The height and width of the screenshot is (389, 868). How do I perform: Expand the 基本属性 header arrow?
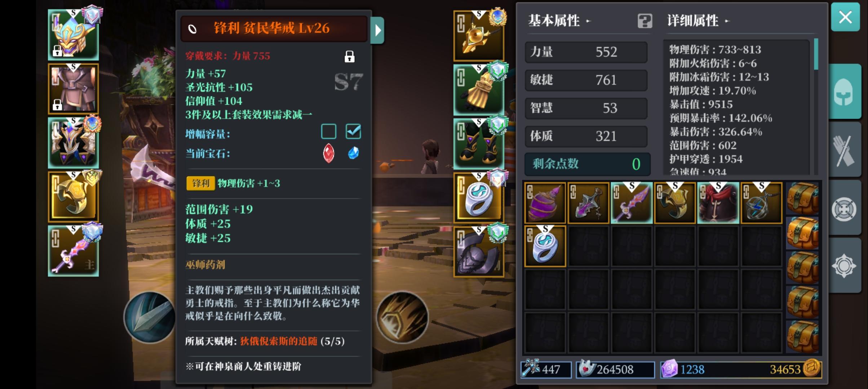click(588, 21)
